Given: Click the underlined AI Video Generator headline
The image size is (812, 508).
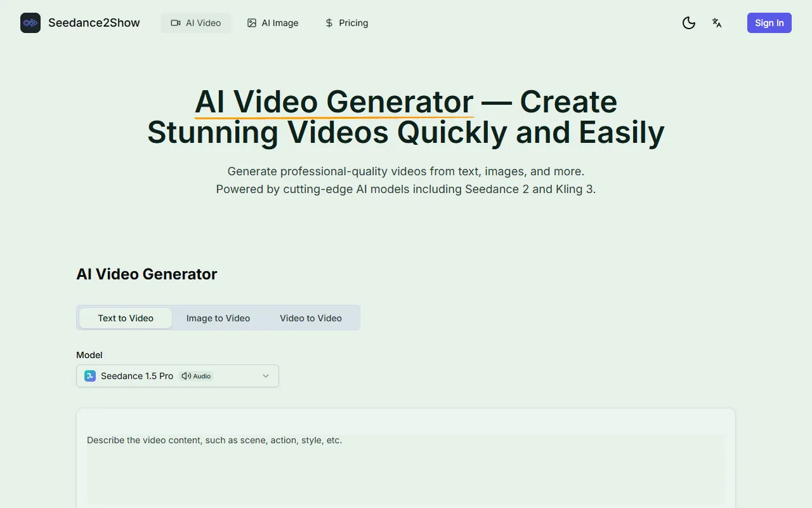Looking at the screenshot, I should pyautogui.click(x=334, y=102).
